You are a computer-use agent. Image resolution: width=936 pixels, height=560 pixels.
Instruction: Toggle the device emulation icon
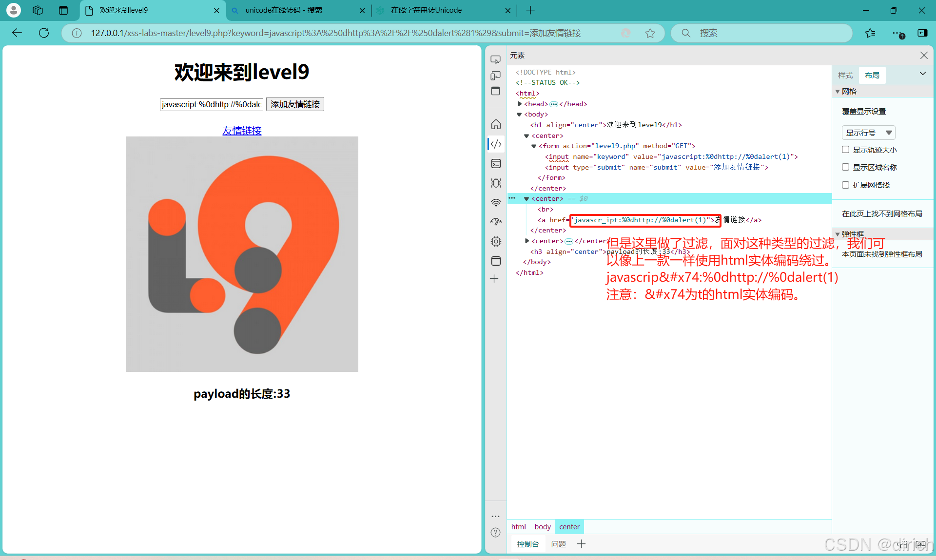[495, 76]
